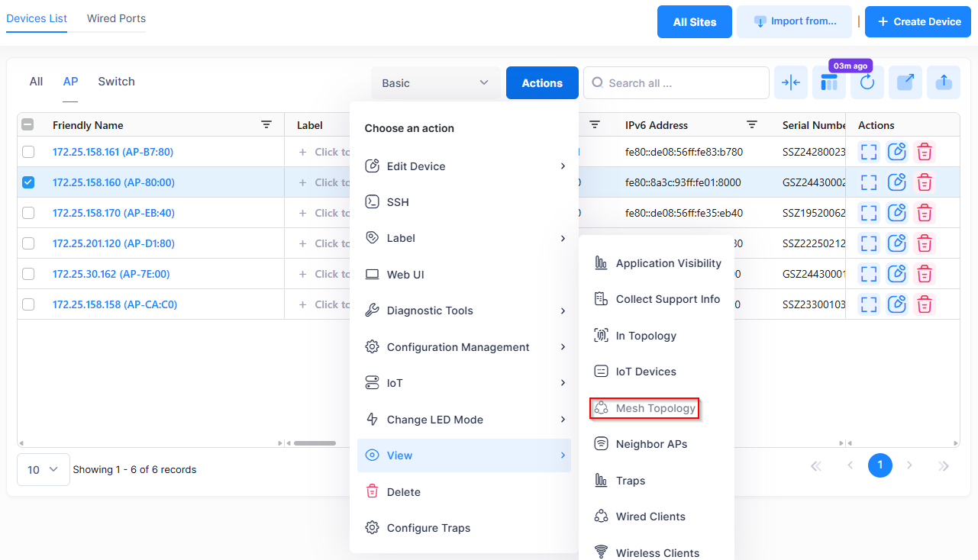Open the Basic view dropdown

435,82
